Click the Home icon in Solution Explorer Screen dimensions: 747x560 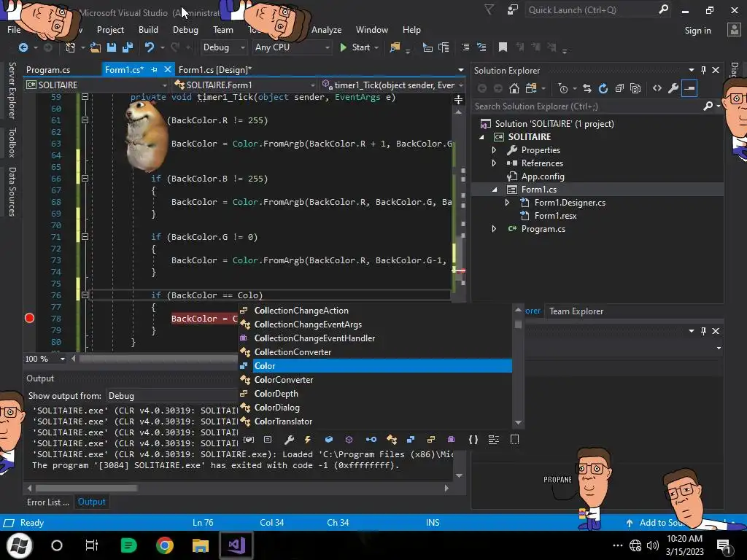point(514,88)
